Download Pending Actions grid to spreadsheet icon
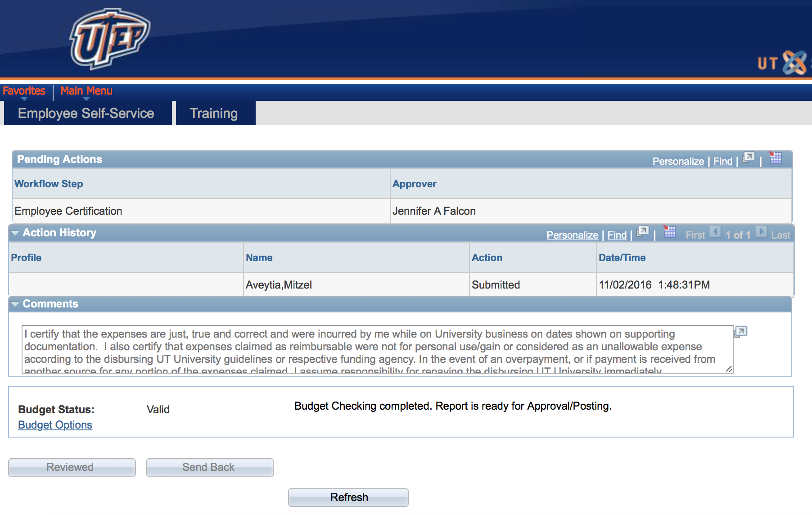 point(776,158)
